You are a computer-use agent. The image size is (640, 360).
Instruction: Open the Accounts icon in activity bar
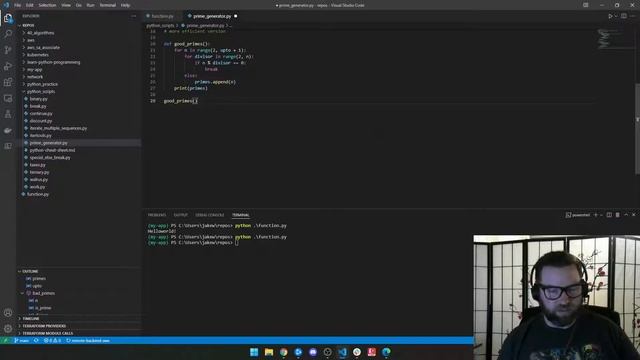tap(8, 313)
